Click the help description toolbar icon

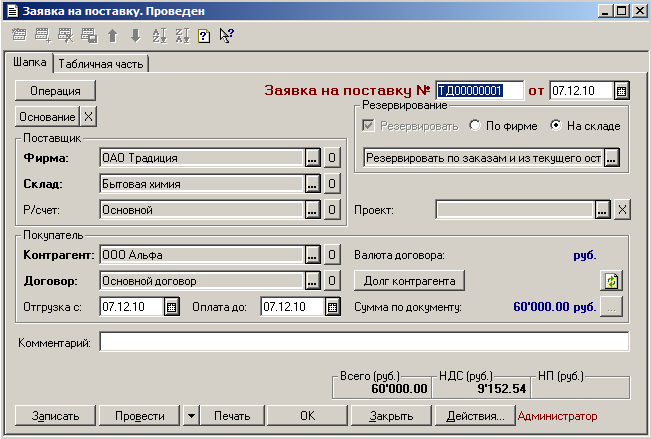pyautogui.click(x=203, y=35)
